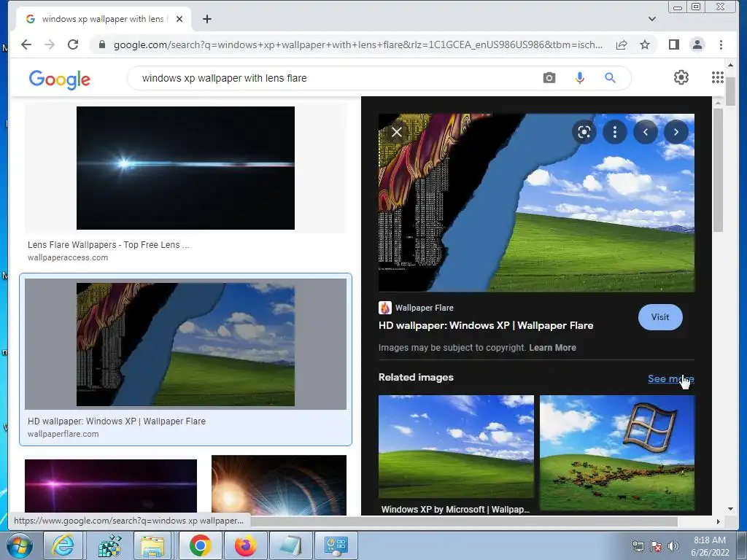Image resolution: width=747 pixels, height=560 pixels.
Task: Search by image using camera icon
Action: (549, 77)
